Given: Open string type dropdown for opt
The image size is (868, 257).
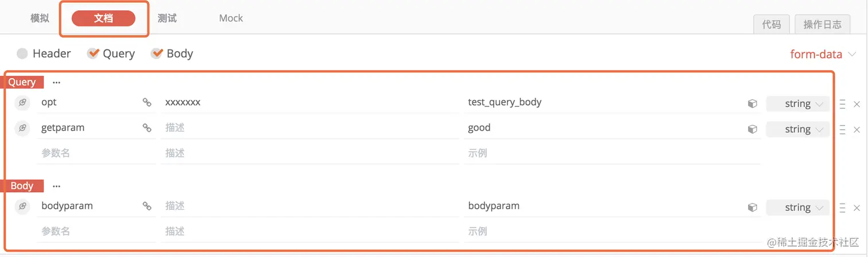Looking at the screenshot, I should [x=797, y=104].
